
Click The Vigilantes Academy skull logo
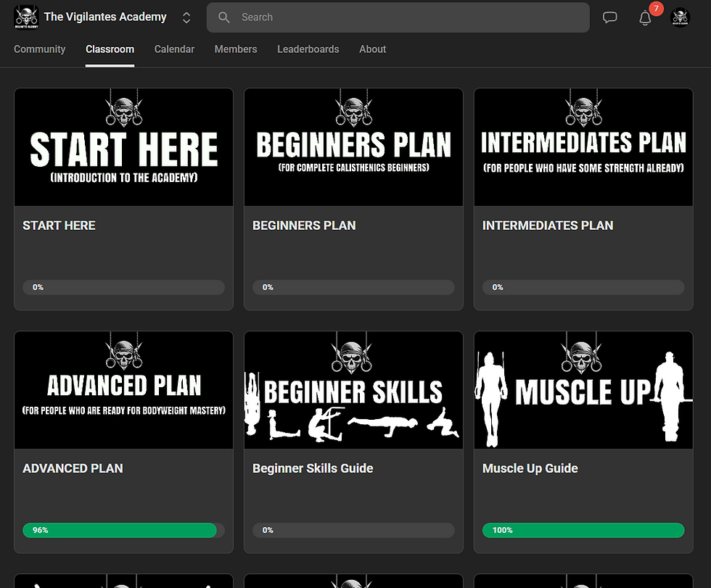click(27, 17)
